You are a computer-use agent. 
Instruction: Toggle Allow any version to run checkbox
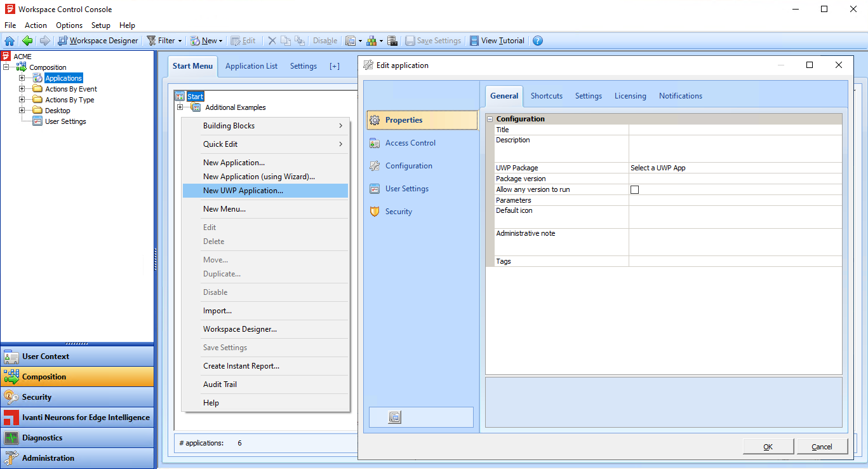tap(634, 189)
